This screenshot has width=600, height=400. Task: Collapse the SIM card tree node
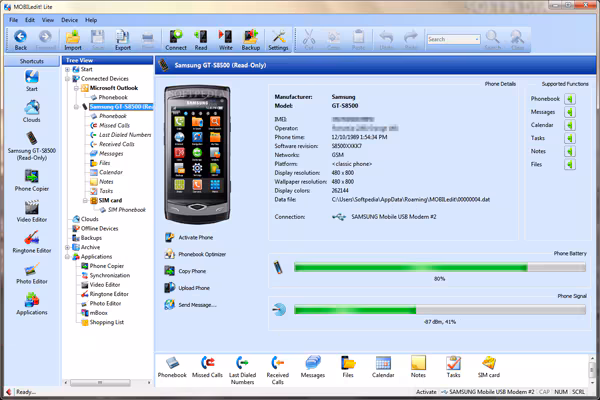(x=85, y=201)
